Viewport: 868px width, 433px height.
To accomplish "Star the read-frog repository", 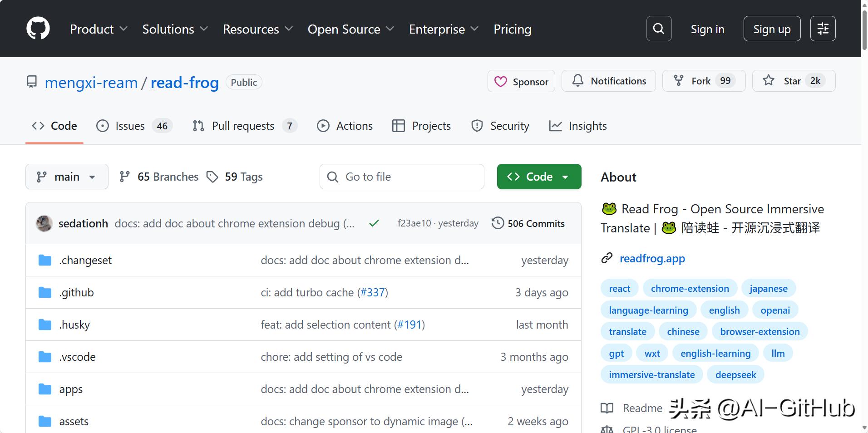I will (793, 81).
